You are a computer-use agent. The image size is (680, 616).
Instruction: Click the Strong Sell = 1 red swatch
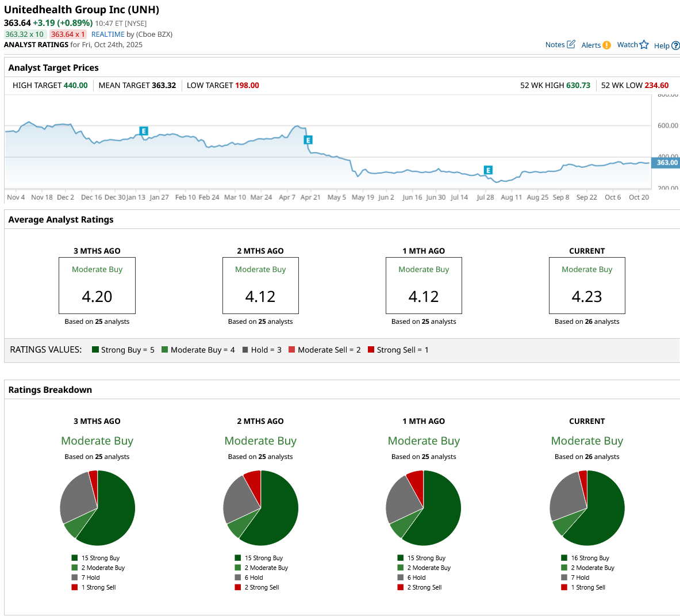(371, 350)
